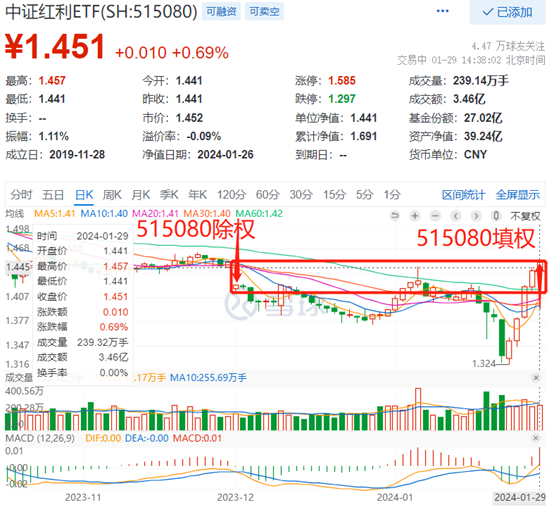Switch to 60分 interval tab
The height and width of the screenshot is (512, 554).
267,195
